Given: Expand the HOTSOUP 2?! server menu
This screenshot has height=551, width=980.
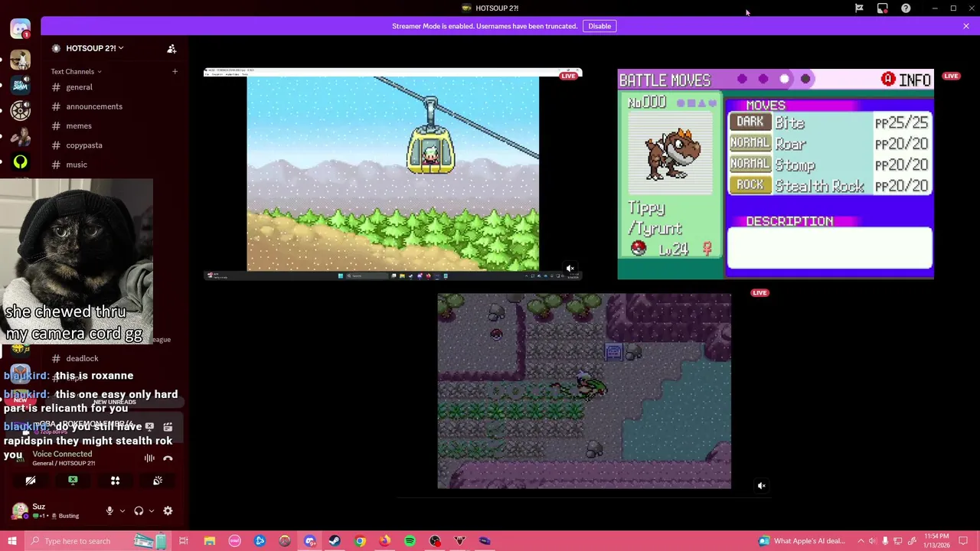Looking at the screenshot, I should [94, 48].
